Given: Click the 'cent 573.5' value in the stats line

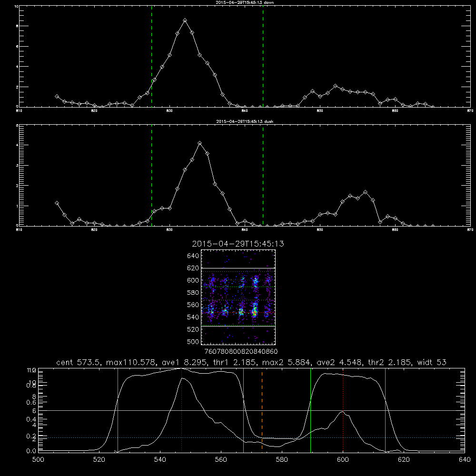Looking at the screenshot, I should click(x=78, y=362).
